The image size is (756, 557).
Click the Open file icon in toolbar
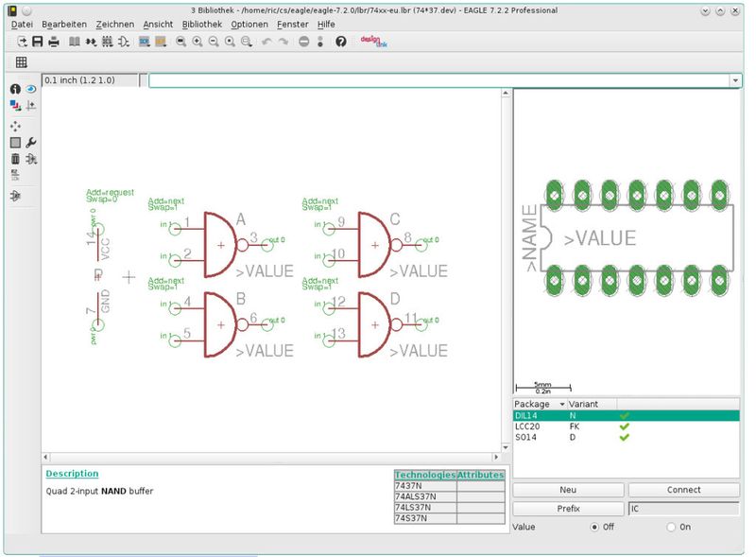[x=22, y=42]
